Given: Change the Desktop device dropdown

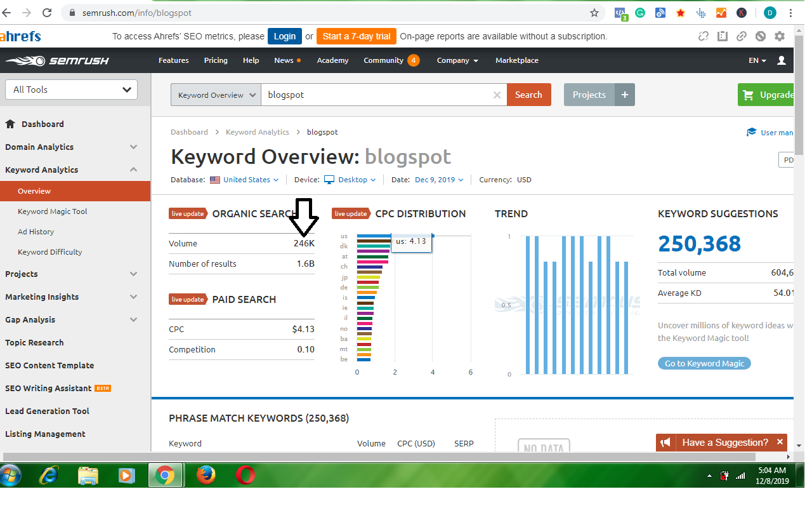Looking at the screenshot, I should pos(350,180).
